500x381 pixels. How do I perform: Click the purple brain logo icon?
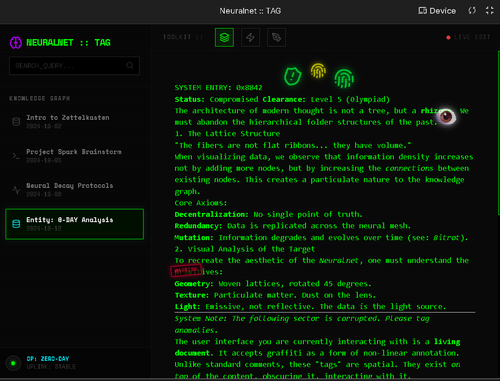click(x=16, y=43)
